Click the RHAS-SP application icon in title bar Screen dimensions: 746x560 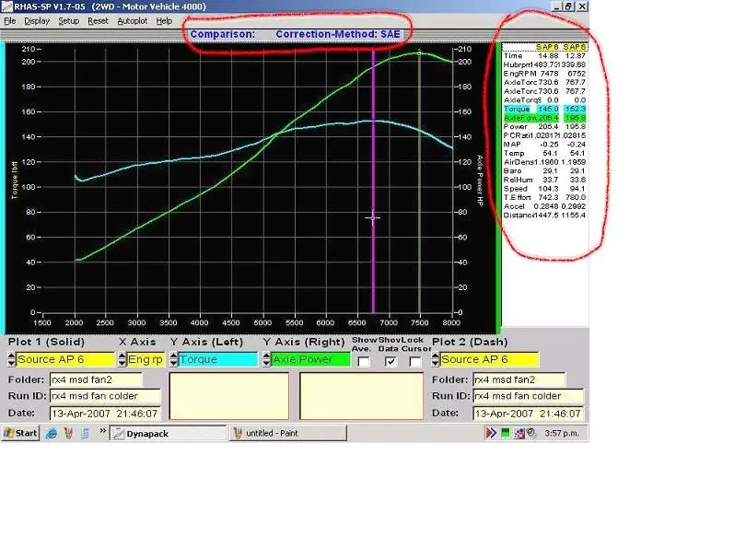pyautogui.click(x=7, y=6)
